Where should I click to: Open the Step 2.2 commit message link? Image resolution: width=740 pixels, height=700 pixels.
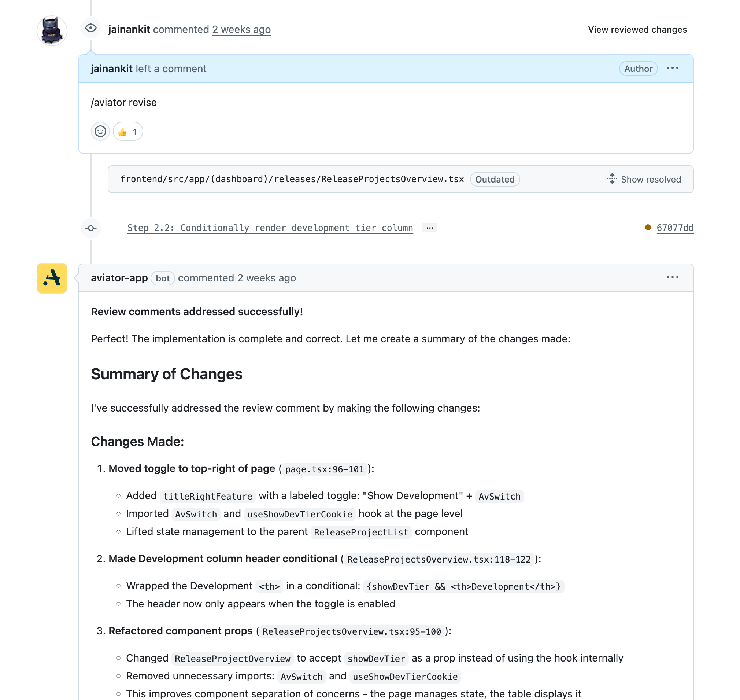tap(270, 228)
